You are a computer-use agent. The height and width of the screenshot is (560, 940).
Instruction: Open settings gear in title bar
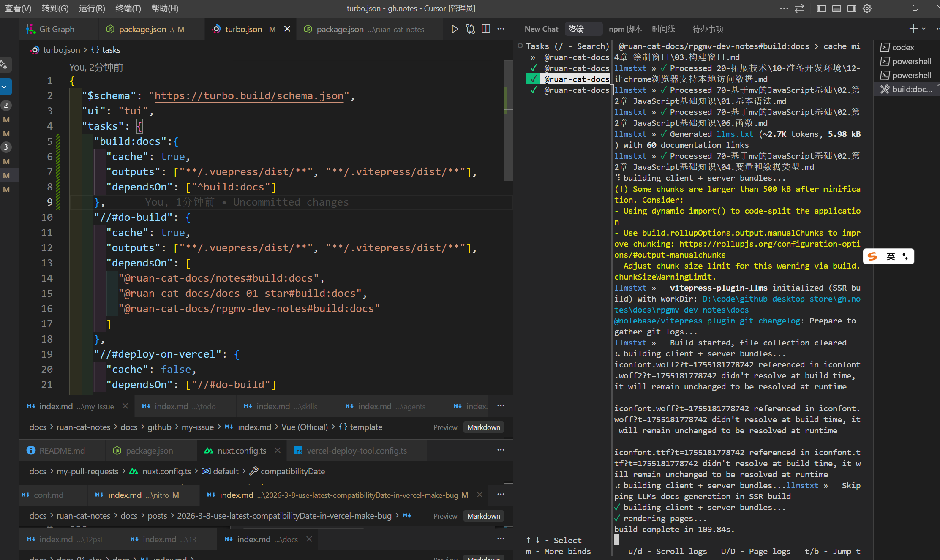pos(867,8)
